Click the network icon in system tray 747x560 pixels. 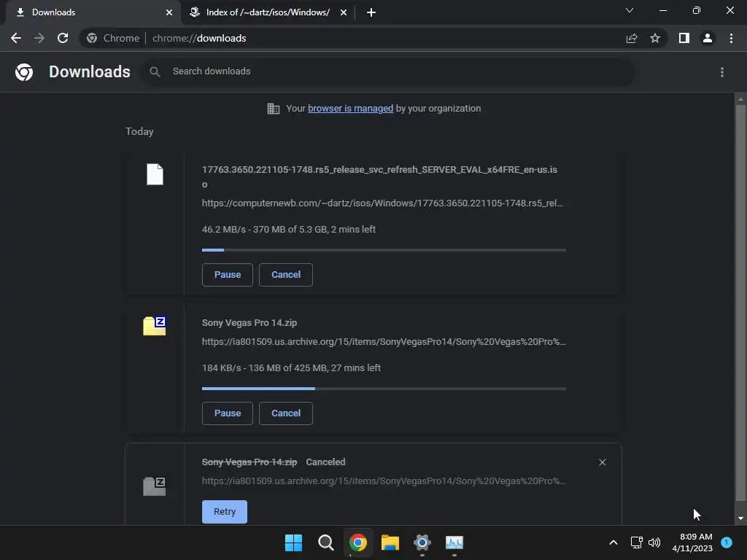pos(636,542)
